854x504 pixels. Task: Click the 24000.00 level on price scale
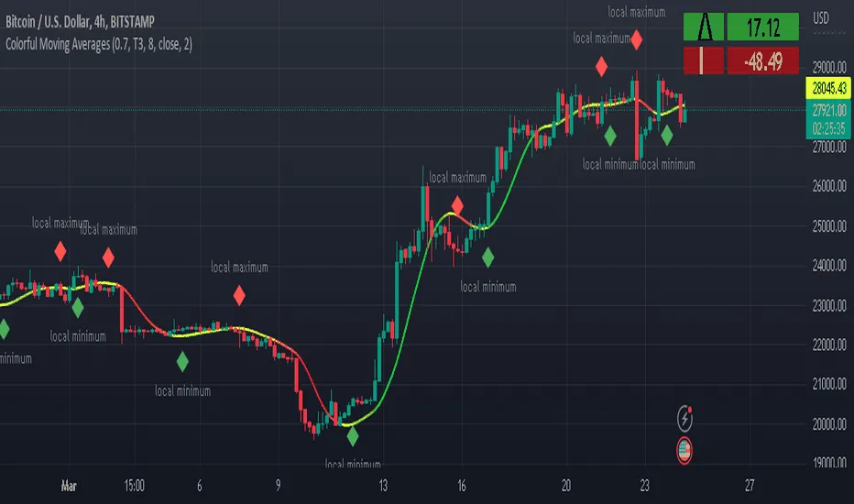coord(827,266)
